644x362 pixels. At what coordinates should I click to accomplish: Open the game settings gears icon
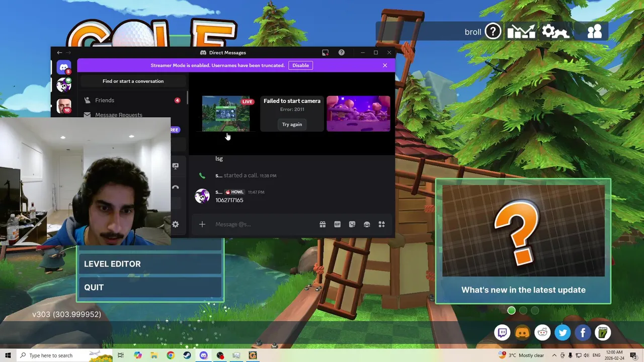point(555,32)
